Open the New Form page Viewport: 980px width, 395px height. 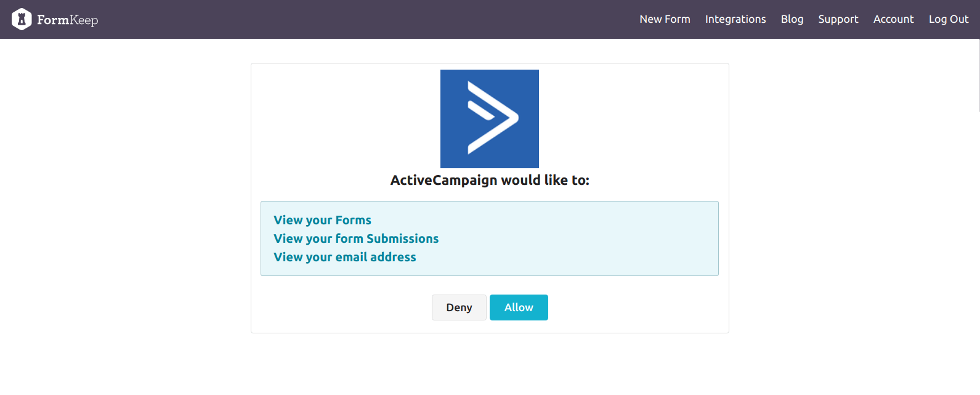[x=665, y=19]
